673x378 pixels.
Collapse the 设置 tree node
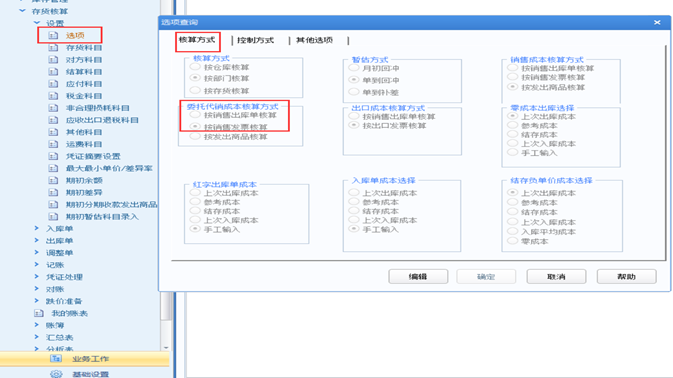tap(37, 23)
